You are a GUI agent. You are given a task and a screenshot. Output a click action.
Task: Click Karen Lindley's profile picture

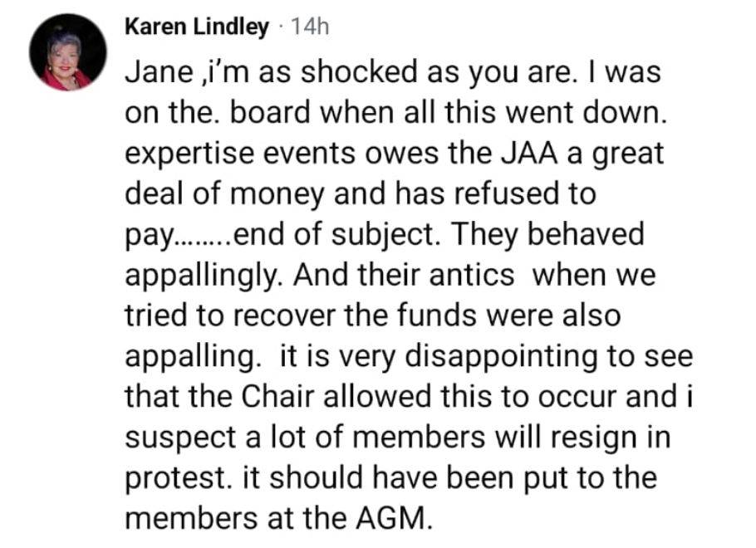pyautogui.click(x=68, y=52)
